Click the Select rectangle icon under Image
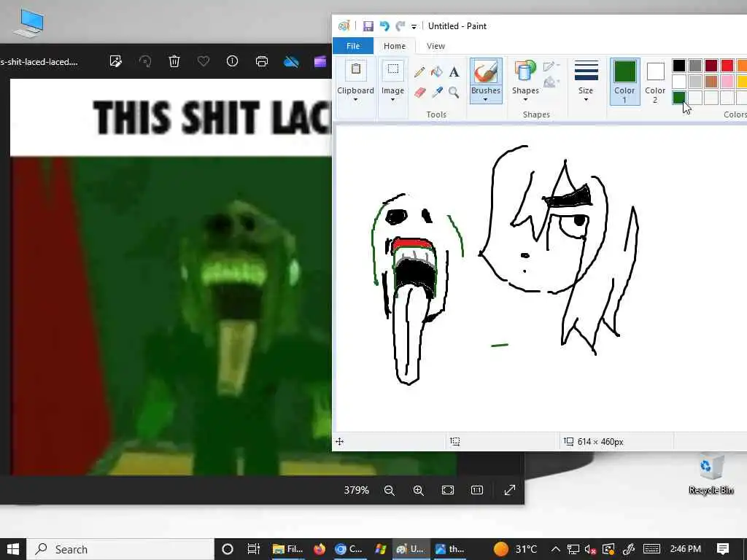747x560 pixels. pos(393,71)
